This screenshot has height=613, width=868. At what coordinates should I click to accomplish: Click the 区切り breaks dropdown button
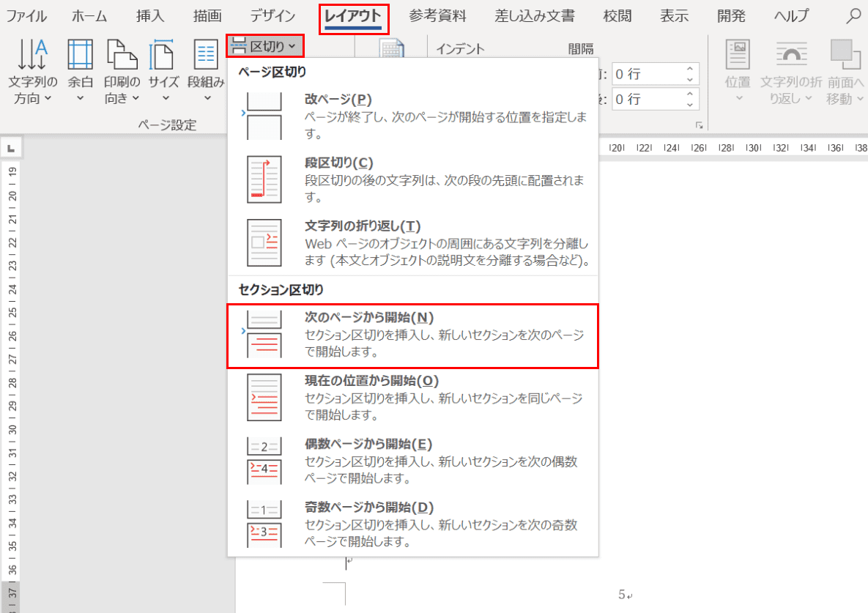click(x=265, y=46)
